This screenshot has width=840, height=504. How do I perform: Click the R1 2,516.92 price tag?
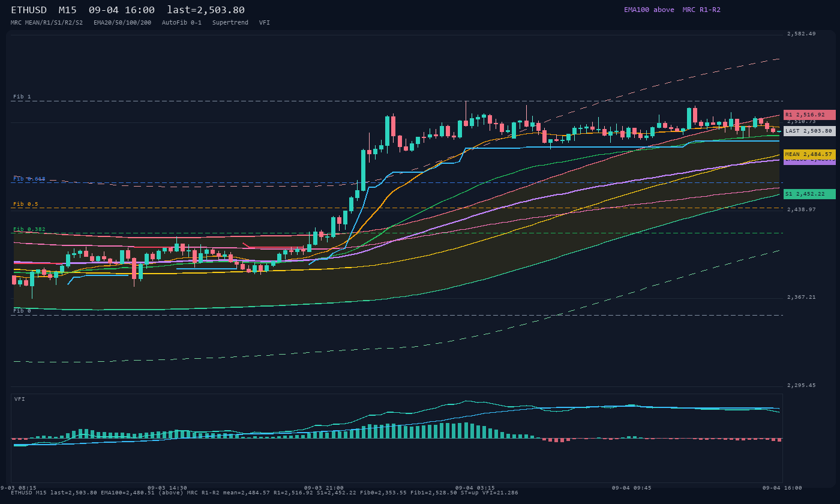[809, 115]
